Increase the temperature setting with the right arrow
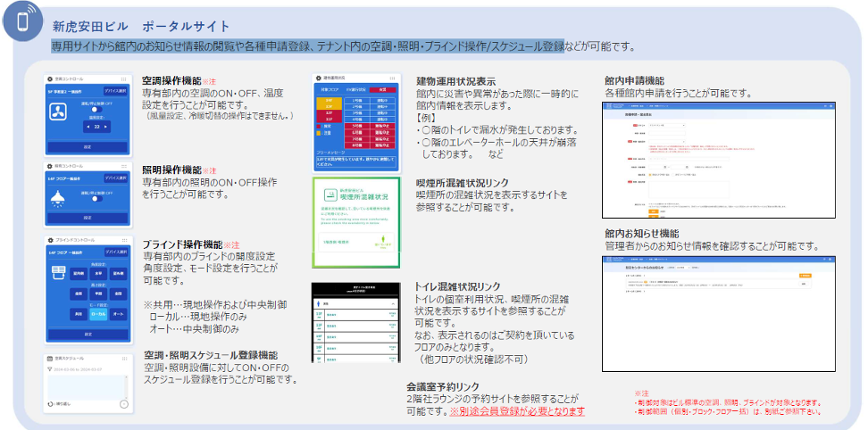This screenshot has width=868, height=430. coord(106,127)
